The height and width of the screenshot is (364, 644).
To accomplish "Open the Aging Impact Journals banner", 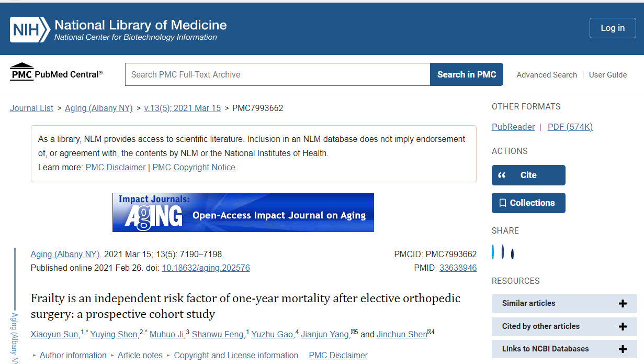I will click(x=243, y=212).
